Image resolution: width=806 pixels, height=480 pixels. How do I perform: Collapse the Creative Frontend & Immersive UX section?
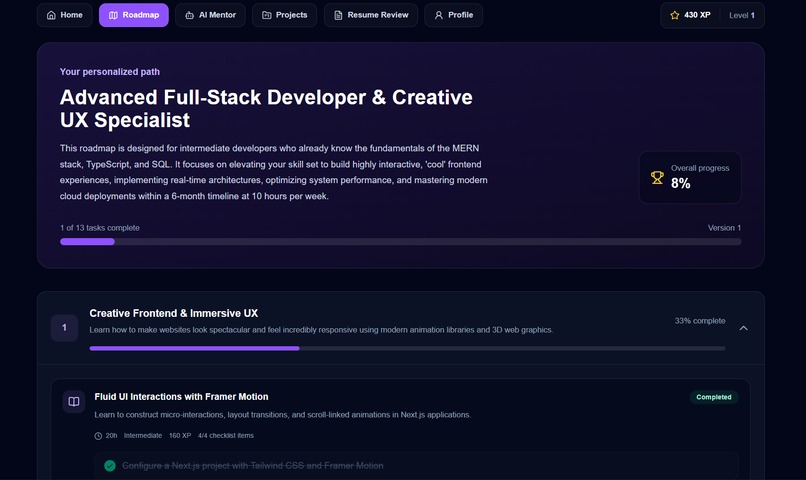coord(743,328)
